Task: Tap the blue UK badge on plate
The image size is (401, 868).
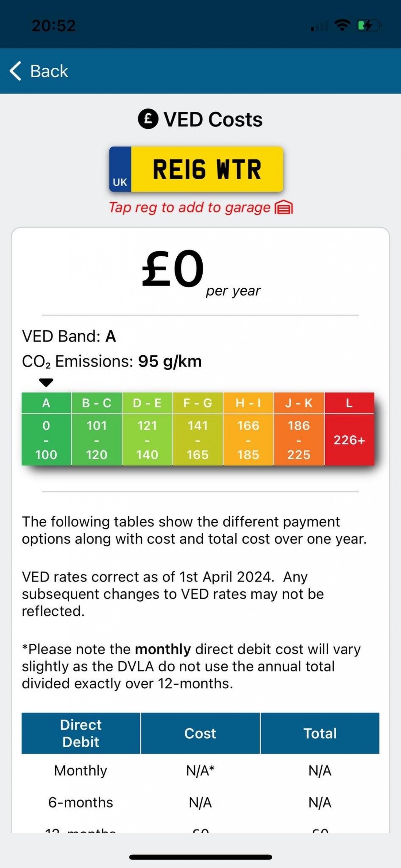Action: (120, 169)
